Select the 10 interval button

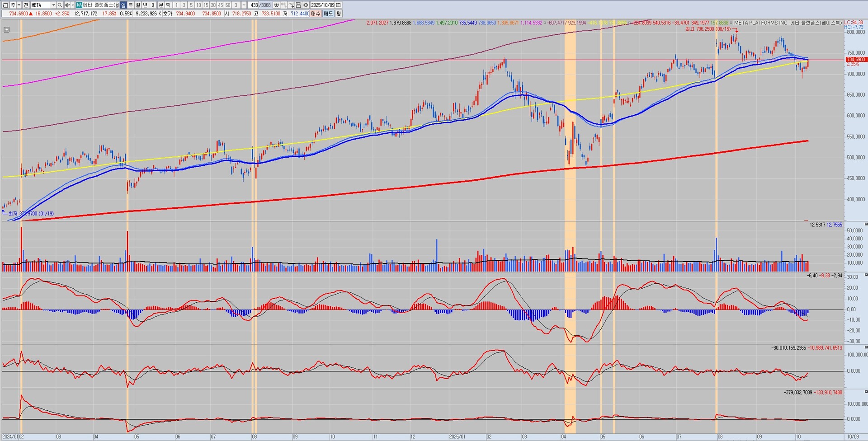[x=198, y=5]
